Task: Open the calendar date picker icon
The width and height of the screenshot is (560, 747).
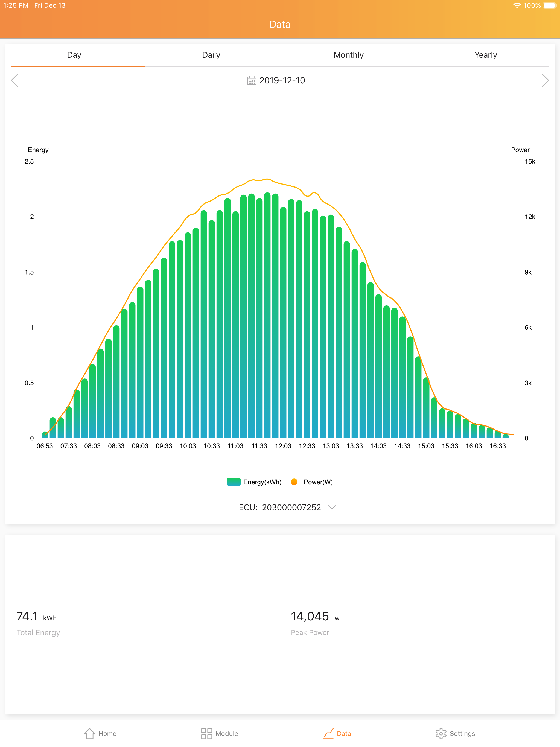Action: coord(252,80)
